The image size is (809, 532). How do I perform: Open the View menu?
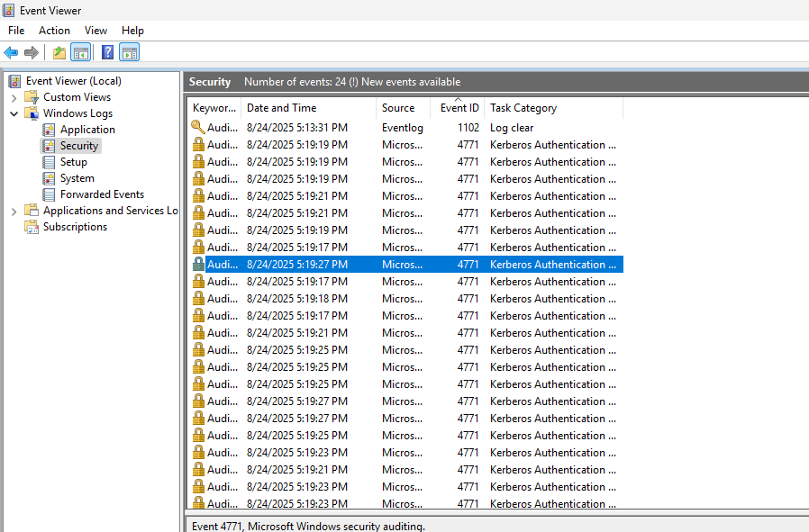click(95, 31)
